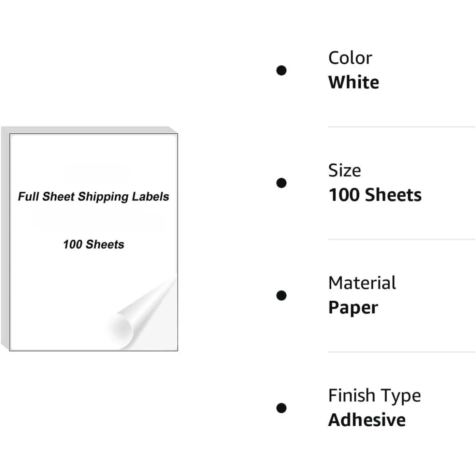Click the bullet dot beside Material

click(x=281, y=296)
